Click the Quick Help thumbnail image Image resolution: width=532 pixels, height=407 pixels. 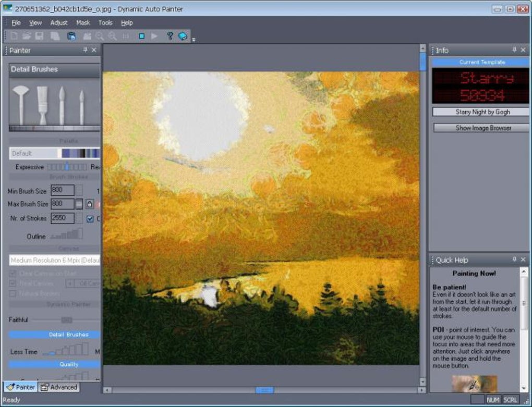tap(474, 384)
